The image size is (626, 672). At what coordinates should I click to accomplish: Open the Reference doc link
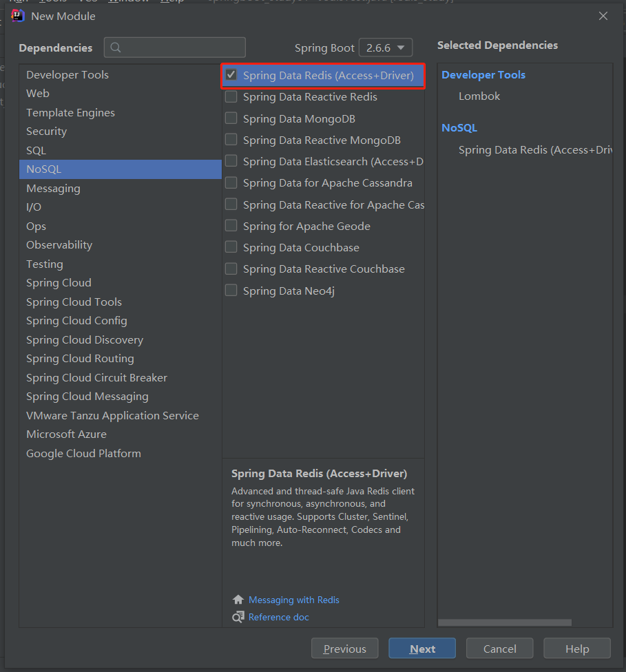tap(279, 617)
